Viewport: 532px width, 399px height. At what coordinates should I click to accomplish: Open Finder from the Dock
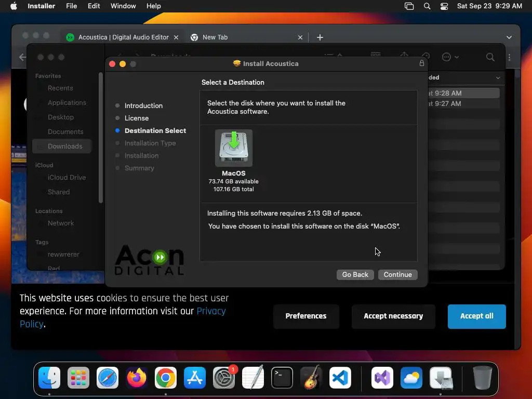(x=49, y=378)
